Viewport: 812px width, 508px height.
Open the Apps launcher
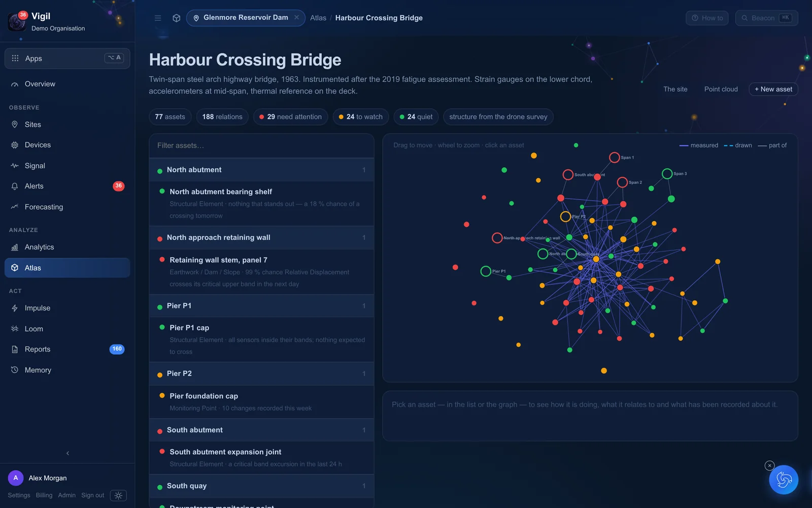click(67, 58)
